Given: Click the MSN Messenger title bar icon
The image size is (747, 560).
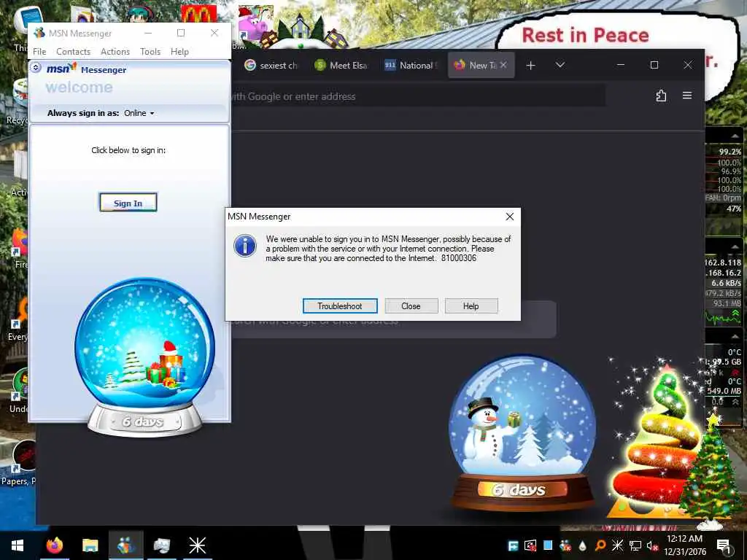Looking at the screenshot, I should (39, 33).
